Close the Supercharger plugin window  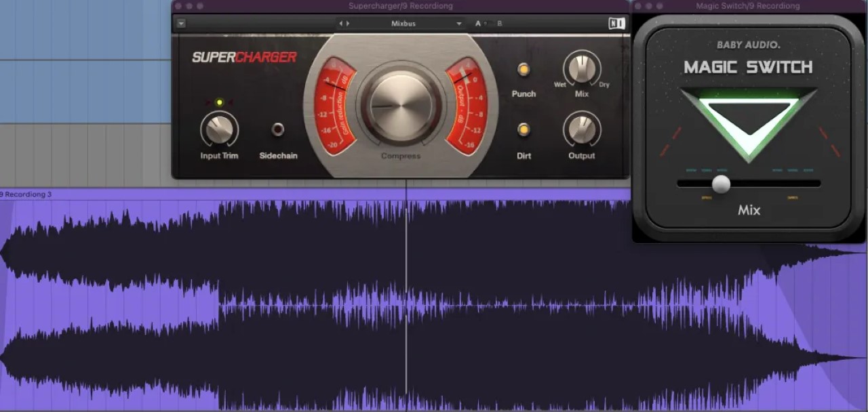click(x=178, y=6)
